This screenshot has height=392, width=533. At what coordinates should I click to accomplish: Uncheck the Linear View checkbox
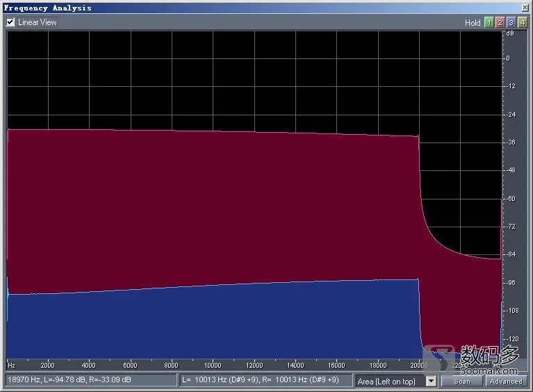pos(10,22)
